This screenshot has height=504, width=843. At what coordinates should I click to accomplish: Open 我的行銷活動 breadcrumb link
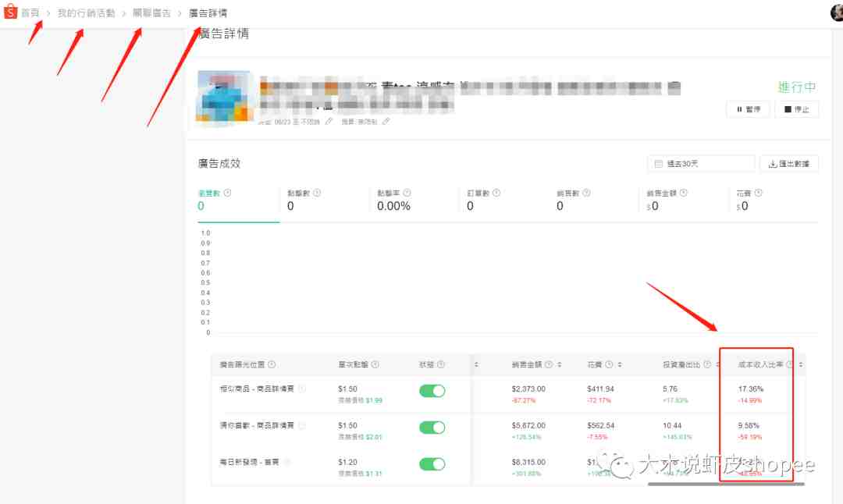pyautogui.click(x=86, y=13)
